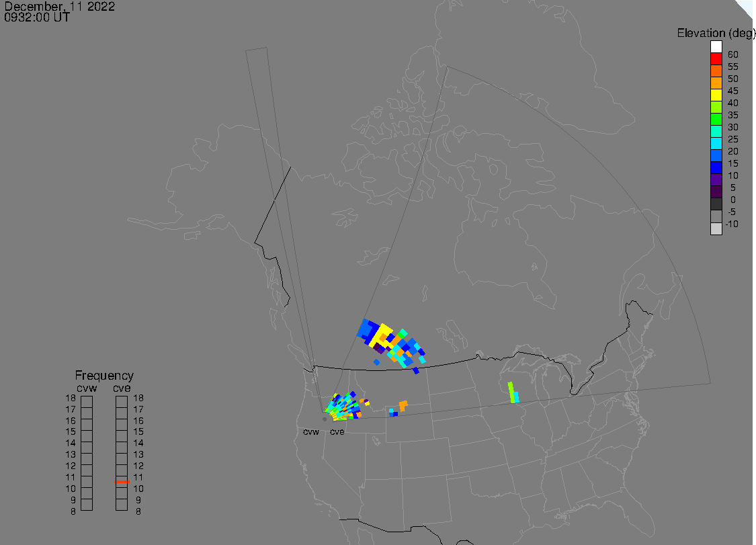This screenshot has height=545, width=756.
Task: Click the 'cvw' radar site label on map
Action: (311, 432)
